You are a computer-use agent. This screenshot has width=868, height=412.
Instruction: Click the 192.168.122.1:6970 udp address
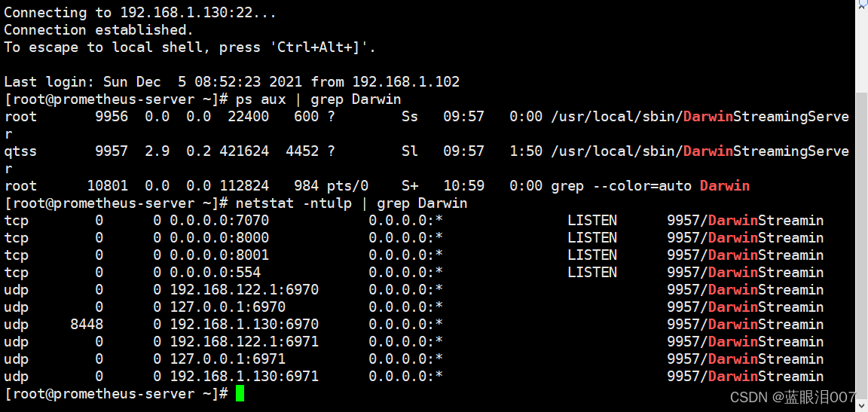click(x=244, y=290)
